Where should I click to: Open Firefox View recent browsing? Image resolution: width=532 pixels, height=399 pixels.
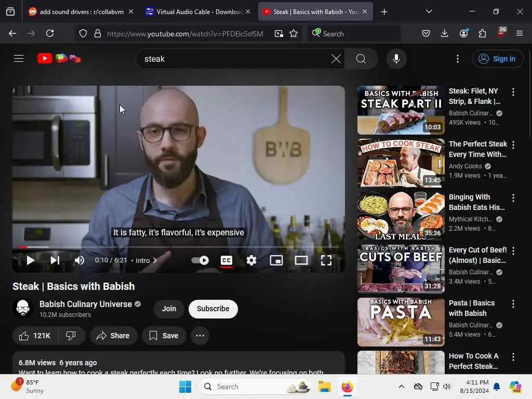click(10, 12)
